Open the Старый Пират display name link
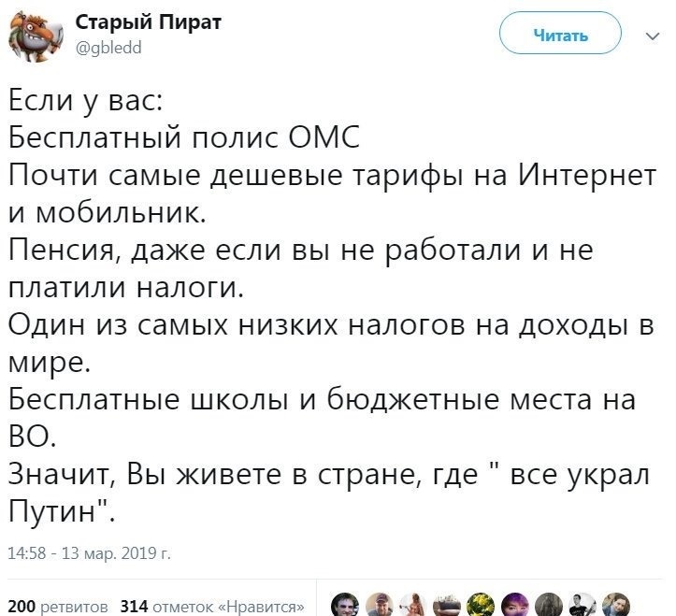The image size is (676, 616). (148, 23)
